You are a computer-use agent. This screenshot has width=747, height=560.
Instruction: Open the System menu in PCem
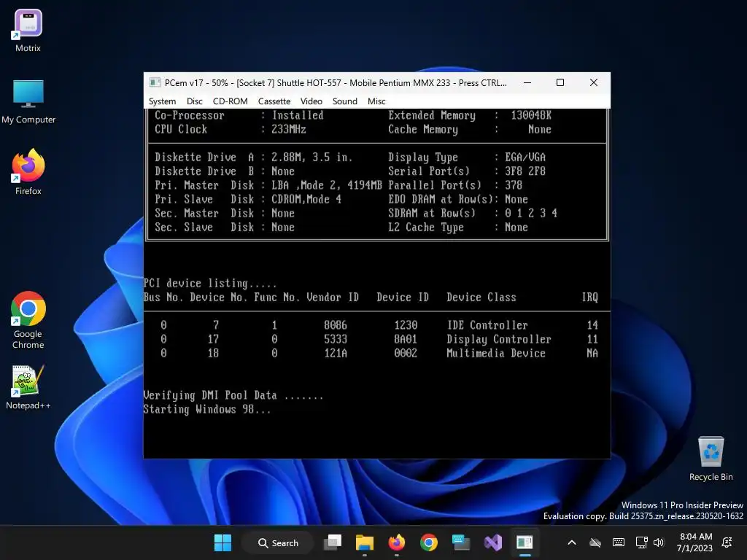(x=163, y=101)
